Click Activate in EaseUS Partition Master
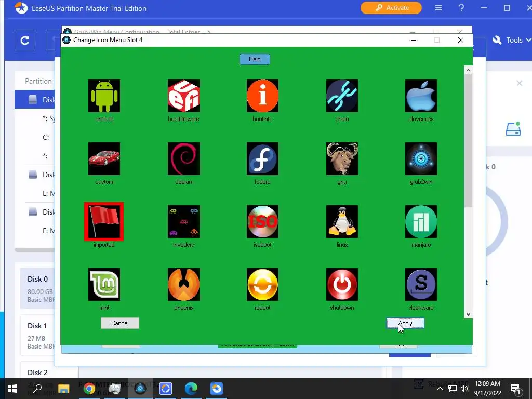This screenshot has width=532, height=399. tap(391, 7)
